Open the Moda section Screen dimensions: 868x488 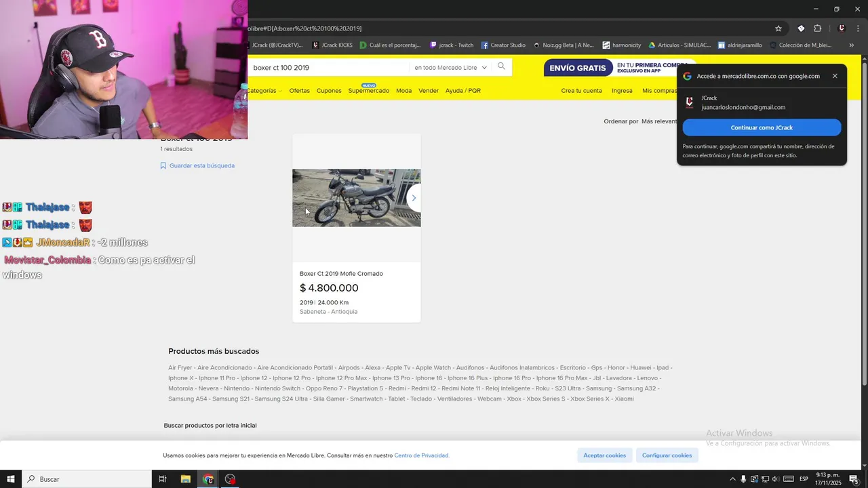403,91
